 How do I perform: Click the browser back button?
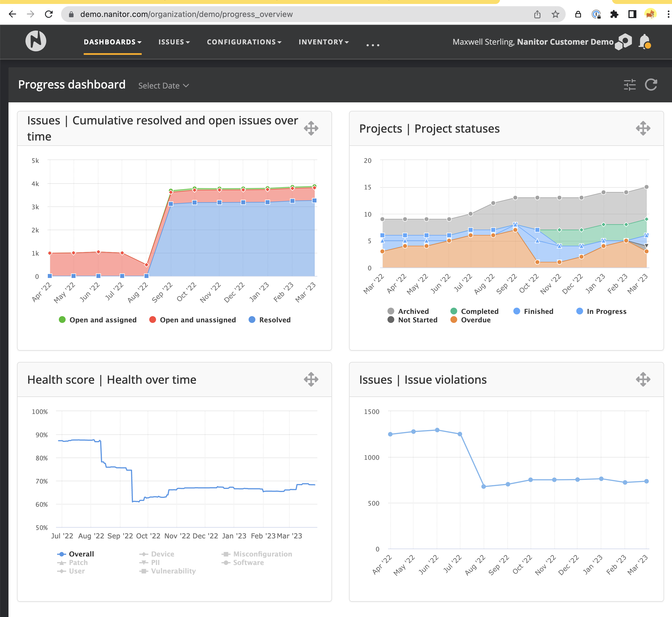13,14
